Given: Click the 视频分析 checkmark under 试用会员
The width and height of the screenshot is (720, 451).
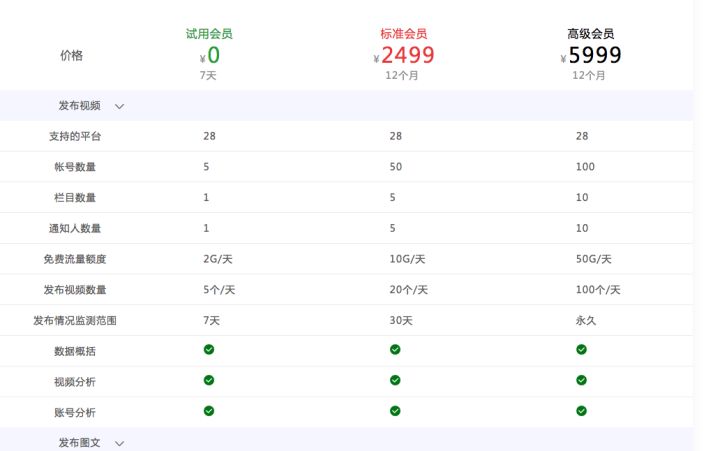Looking at the screenshot, I should [209, 380].
